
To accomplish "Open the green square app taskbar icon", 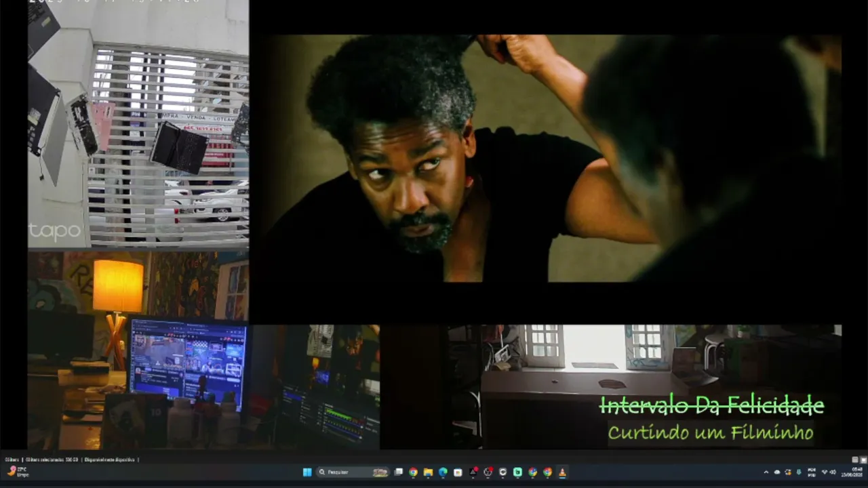I will (x=517, y=472).
